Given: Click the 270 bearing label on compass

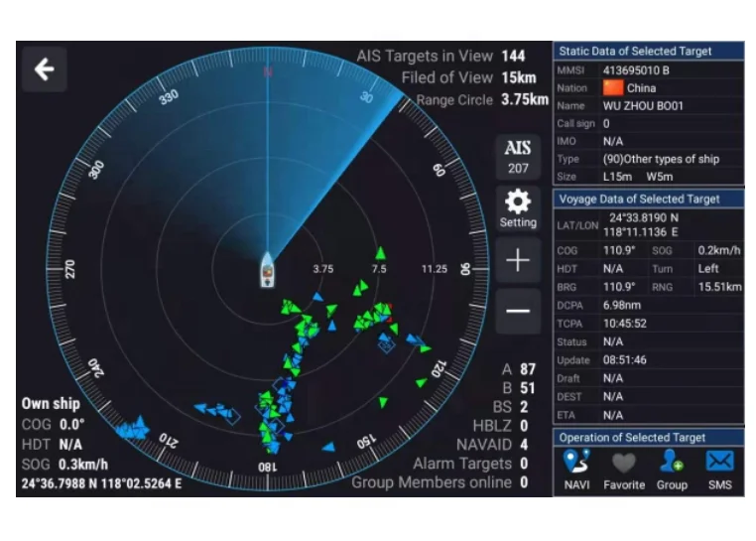Looking at the screenshot, I should coord(70,269).
